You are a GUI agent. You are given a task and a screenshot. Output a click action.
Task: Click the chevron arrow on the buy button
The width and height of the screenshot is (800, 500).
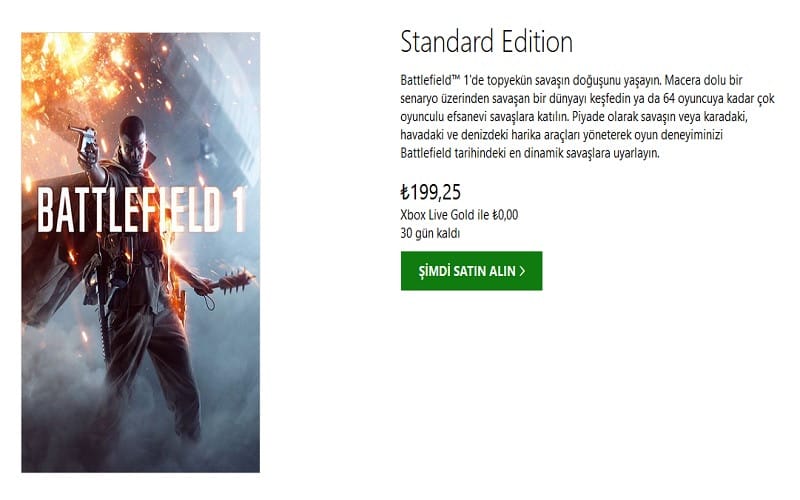(x=523, y=271)
